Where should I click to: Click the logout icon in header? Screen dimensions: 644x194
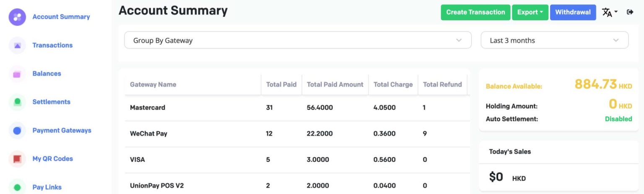click(x=630, y=12)
